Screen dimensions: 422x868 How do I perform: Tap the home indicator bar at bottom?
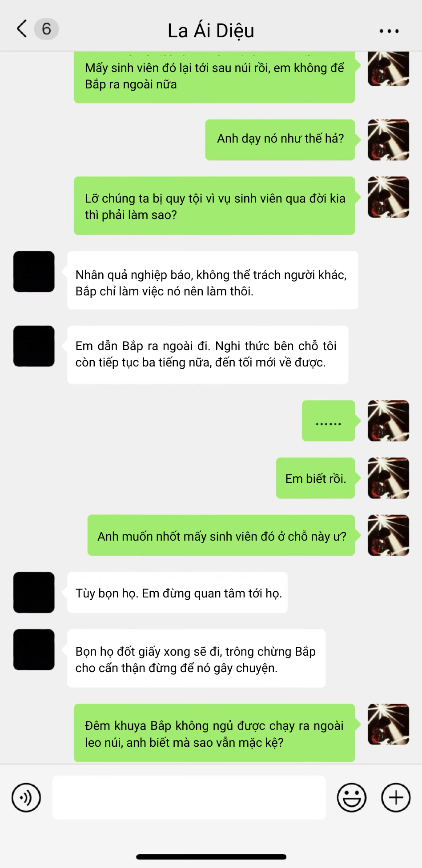pyautogui.click(x=211, y=857)
